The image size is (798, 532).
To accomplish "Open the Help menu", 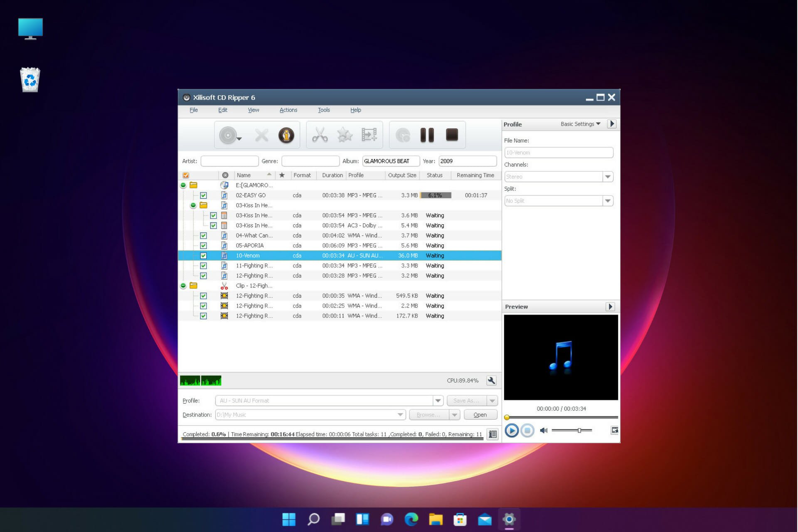I will [x=356, y=110].
